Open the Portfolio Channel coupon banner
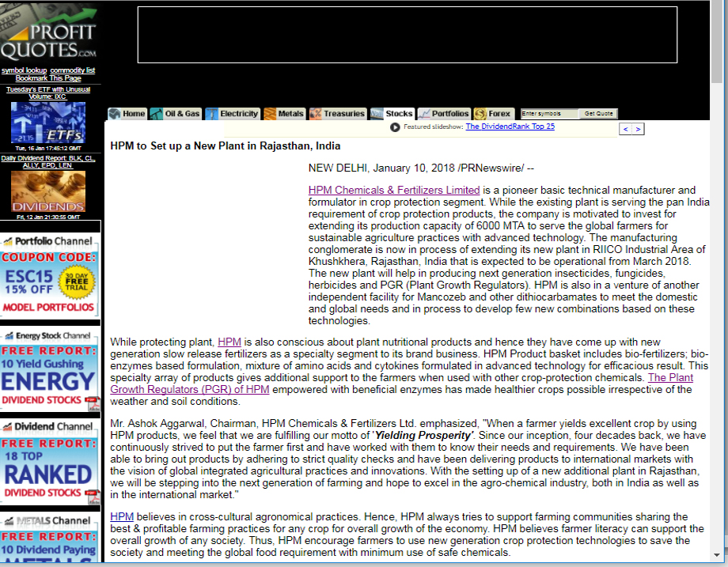 (x=50, y=276)
